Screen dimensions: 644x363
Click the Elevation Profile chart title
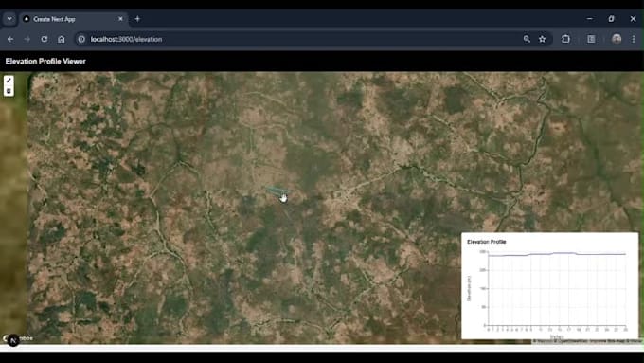click(486, 242)
